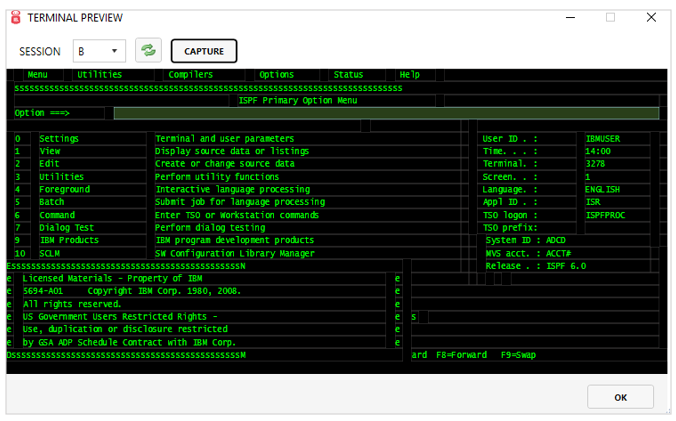
Task: Click 'All rights reserved.' line
Action: click(x=72, y=304)
